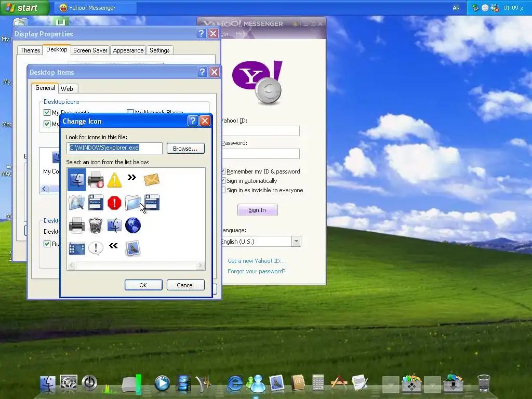Viewport: 532px width, 399px height.
Task: Confirm with OK in Change Icon
Action: pyautogui.click(x=143, y=285)
